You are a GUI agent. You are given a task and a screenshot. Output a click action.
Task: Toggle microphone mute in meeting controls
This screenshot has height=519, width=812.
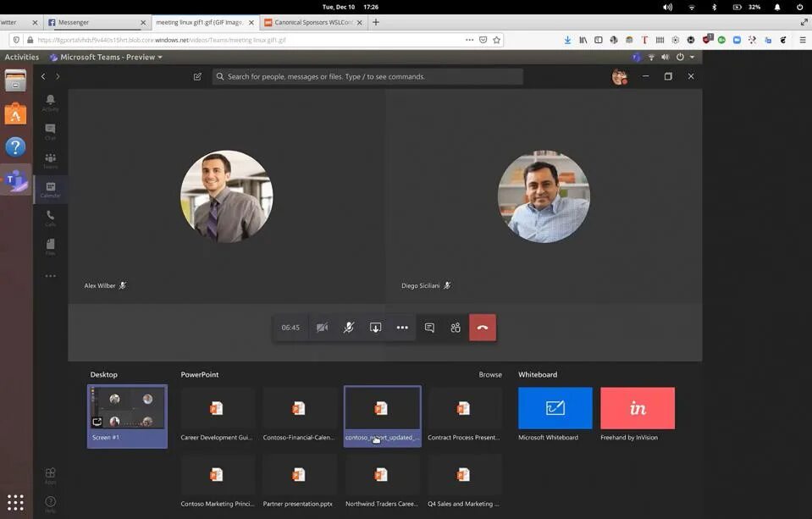pos(349,328)
